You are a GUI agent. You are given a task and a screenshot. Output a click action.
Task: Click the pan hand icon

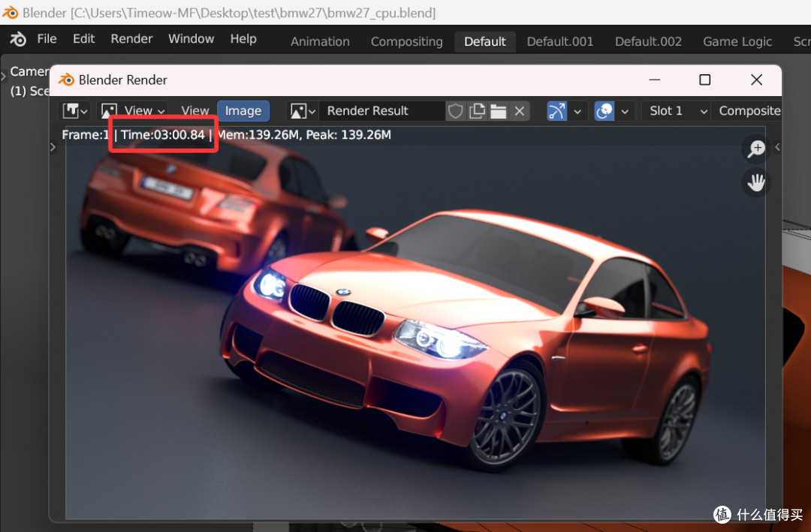point(755,182)
